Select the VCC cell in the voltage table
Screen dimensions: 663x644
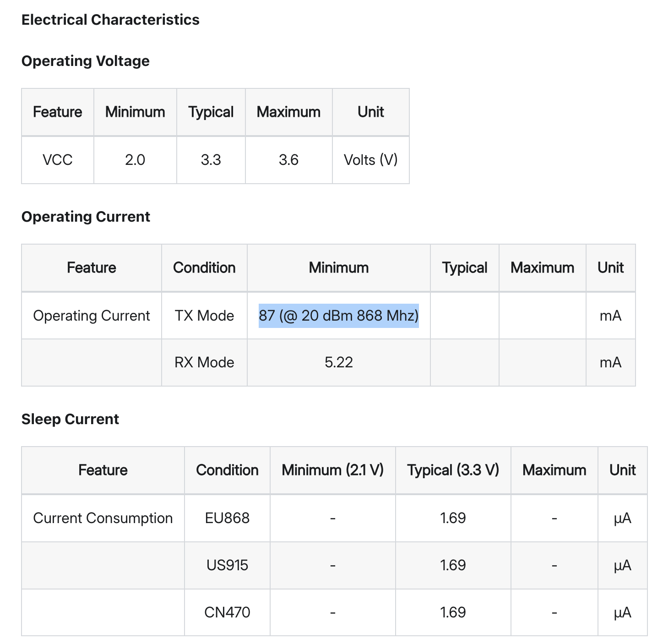57,160
